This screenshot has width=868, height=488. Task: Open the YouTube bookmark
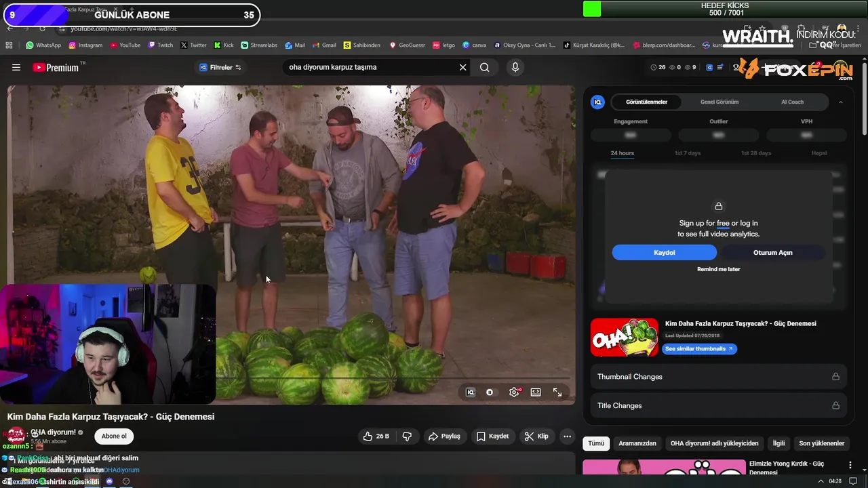coord(125,45)
